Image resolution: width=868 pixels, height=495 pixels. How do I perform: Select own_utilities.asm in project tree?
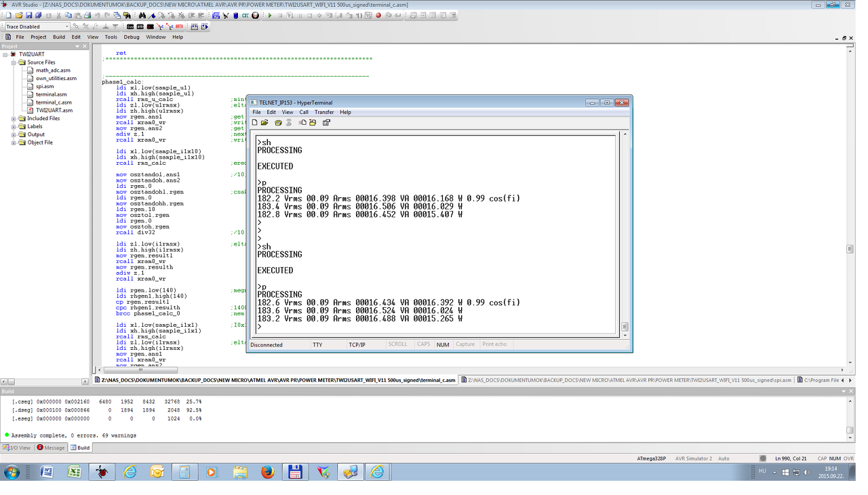coord(56,78)
